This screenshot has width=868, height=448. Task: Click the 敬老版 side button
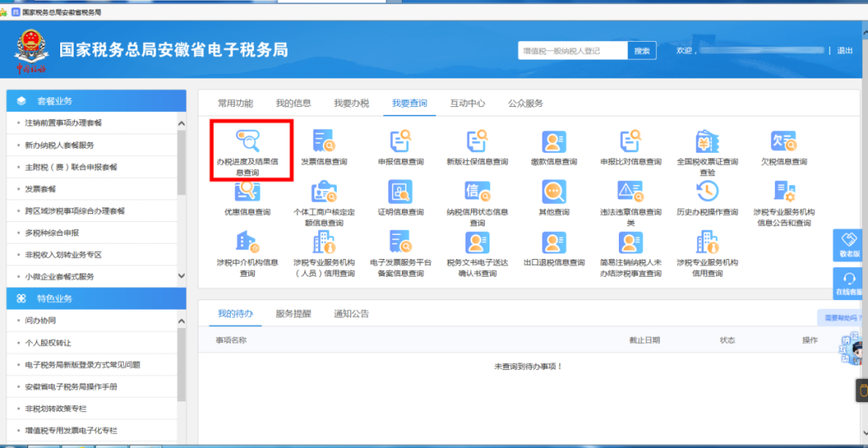(848, 245)
